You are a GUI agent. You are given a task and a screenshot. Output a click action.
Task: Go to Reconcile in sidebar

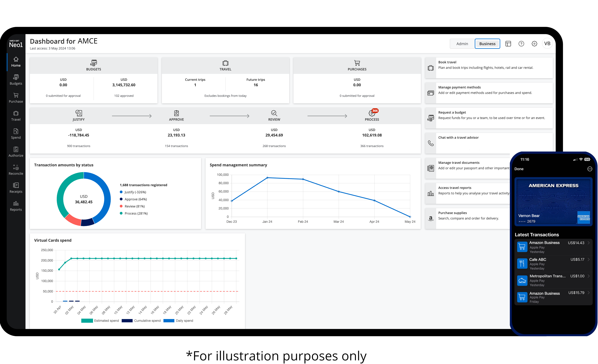(16, 170)
